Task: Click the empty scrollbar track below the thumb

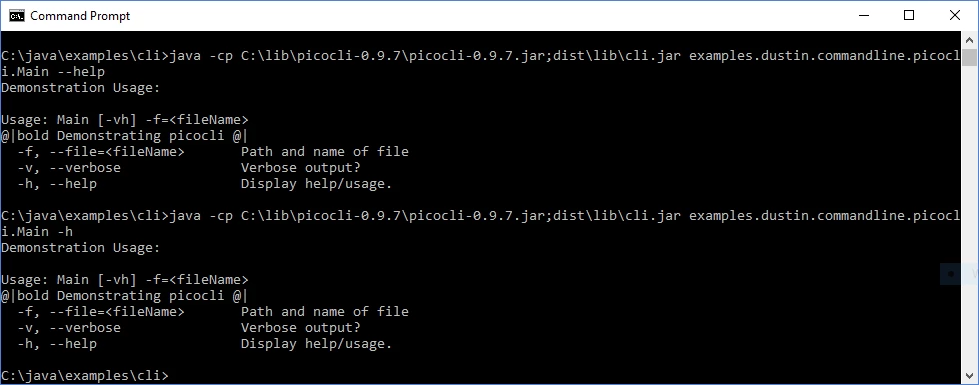Action: [969, 217]
